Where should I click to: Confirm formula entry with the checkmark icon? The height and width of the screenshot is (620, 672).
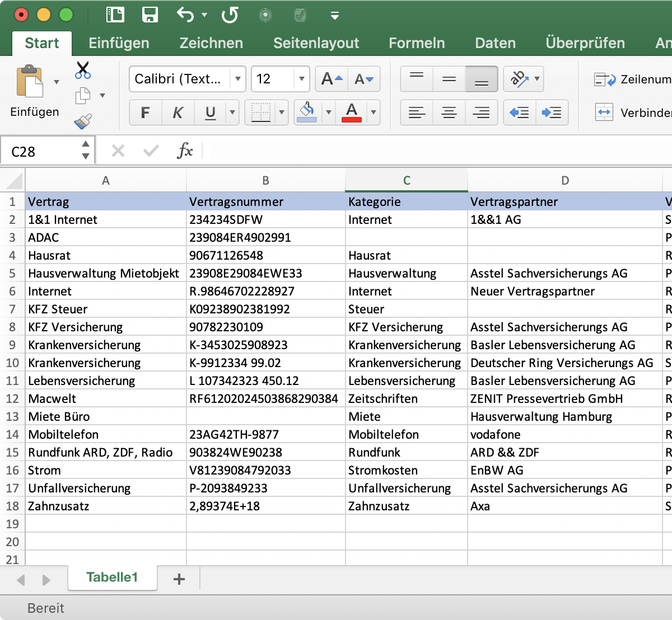coord(151,151)
